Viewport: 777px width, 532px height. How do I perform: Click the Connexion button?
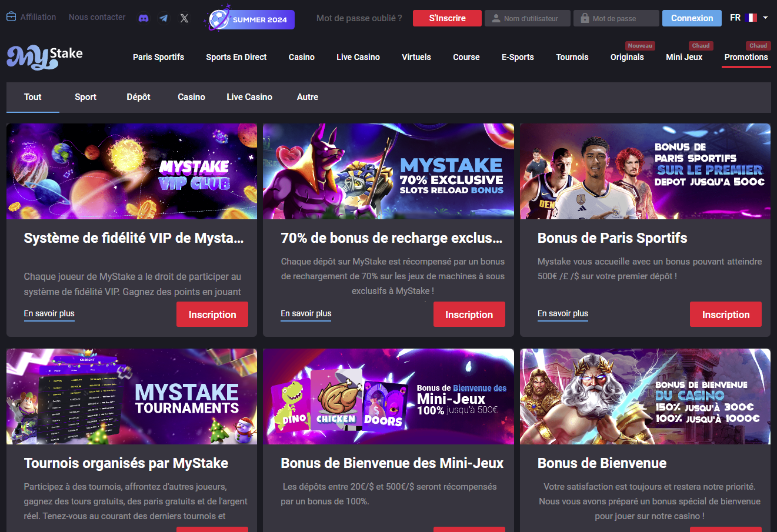(692, 18)
